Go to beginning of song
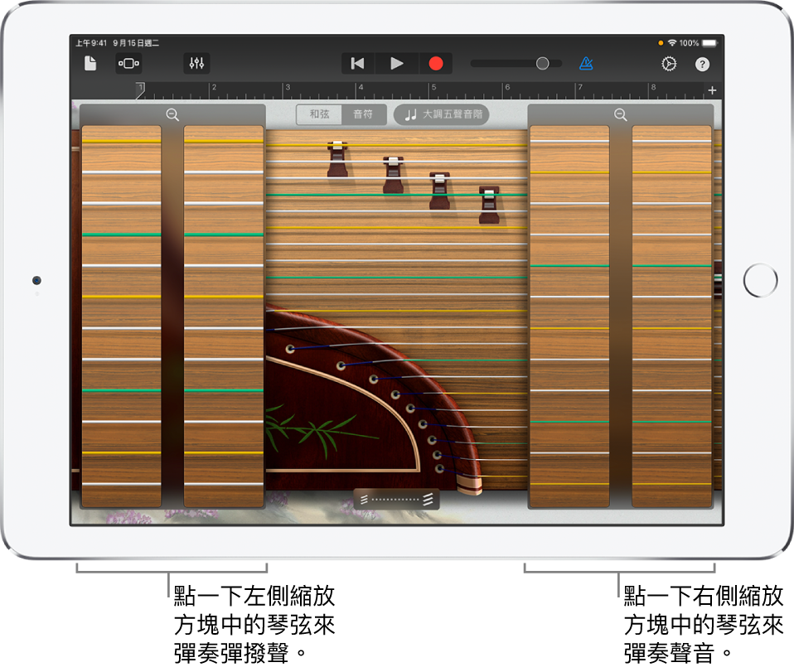 [358, 64]
